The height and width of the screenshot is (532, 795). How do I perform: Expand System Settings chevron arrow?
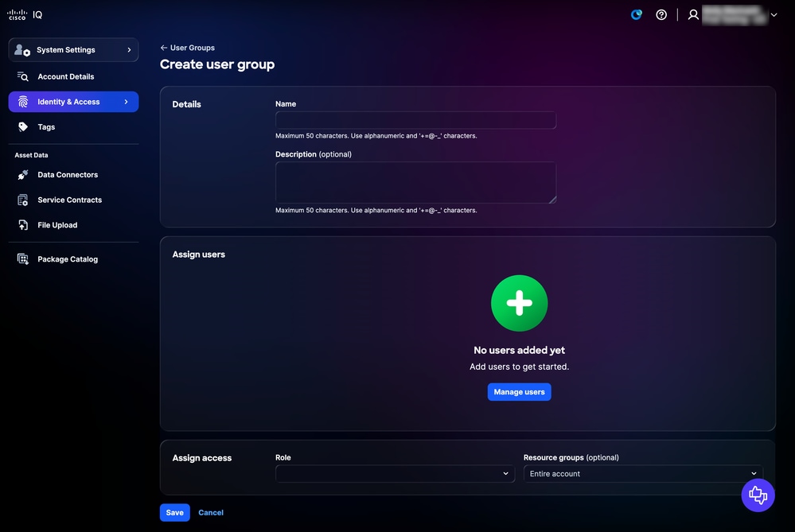(x=129, y=49)
